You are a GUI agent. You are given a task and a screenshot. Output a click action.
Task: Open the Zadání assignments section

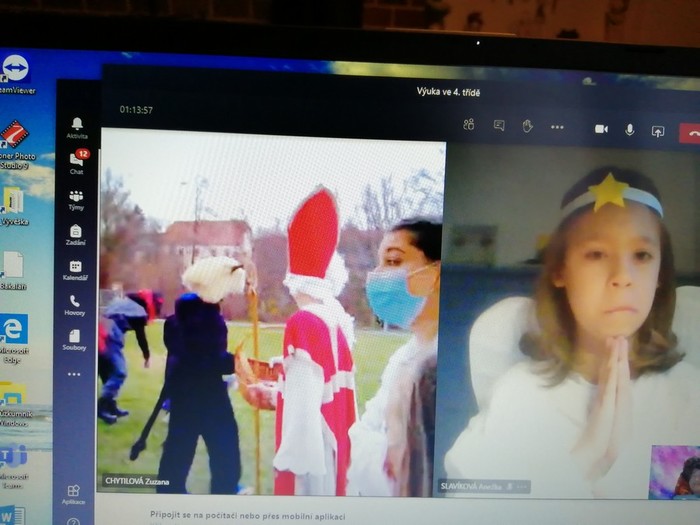tap(76, 235)
